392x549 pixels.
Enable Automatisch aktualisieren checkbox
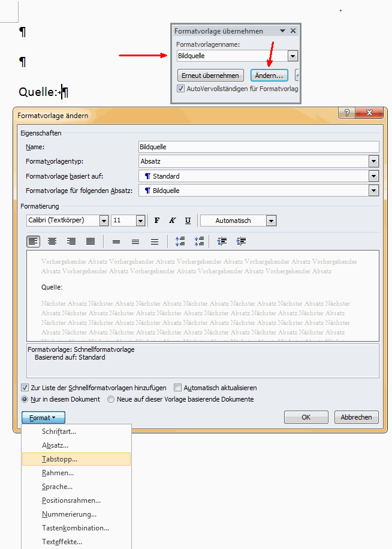click(178, 388)
